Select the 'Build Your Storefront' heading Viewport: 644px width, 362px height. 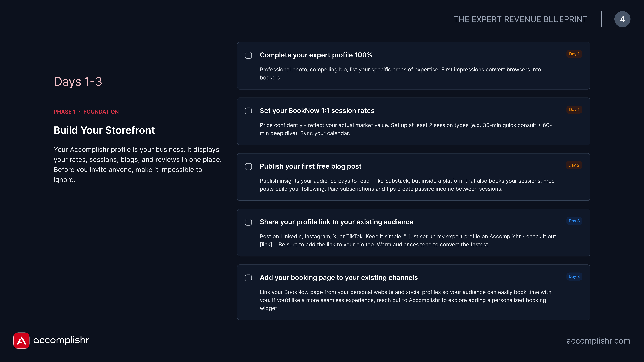[x=104, y=130]
